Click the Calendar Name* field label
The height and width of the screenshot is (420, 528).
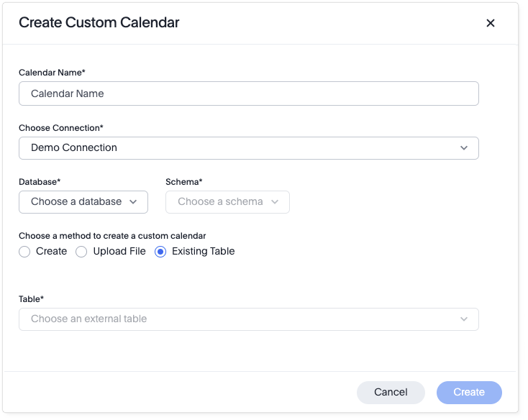[x=53, y=73]
